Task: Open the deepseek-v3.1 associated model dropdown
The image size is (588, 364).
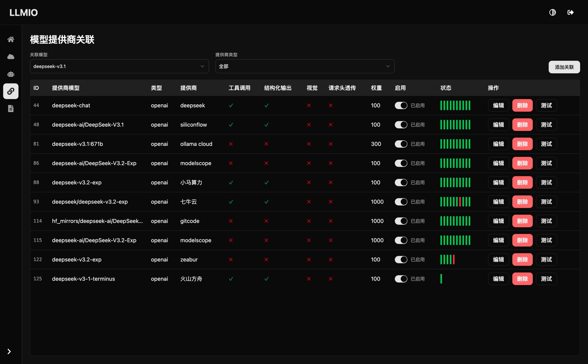Action: [119, 66]
